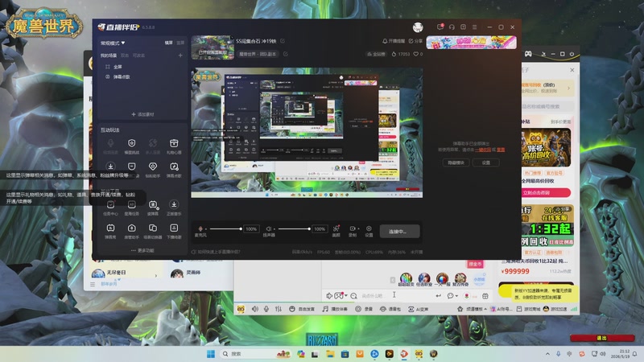
Task: Click the 连接中 start stream button
Action: 399,232
